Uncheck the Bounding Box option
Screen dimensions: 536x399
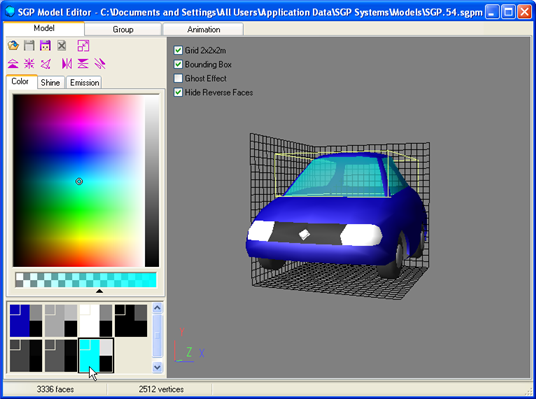click(x=178, y=64)
